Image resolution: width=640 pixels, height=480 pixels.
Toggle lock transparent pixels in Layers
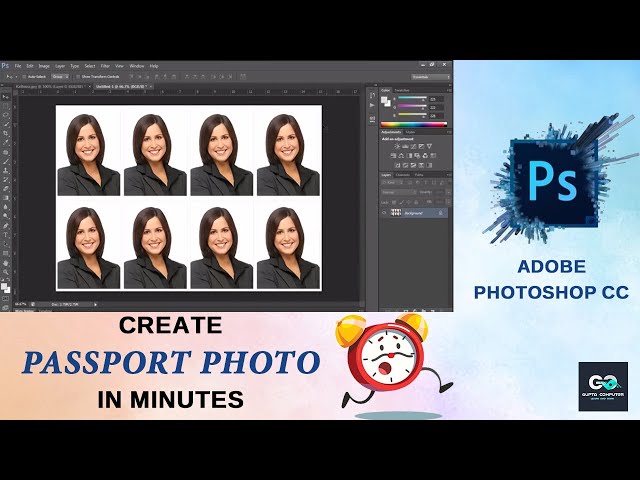point(394,202)
